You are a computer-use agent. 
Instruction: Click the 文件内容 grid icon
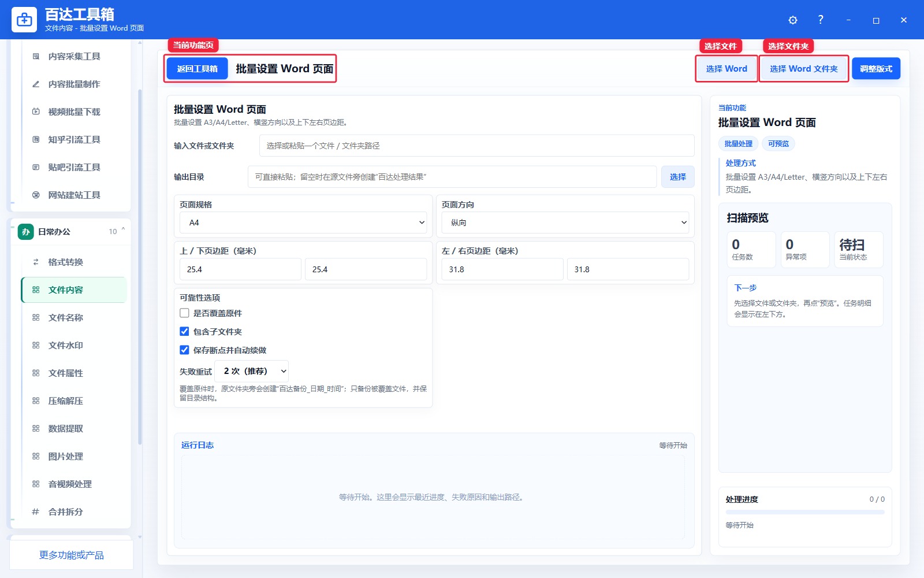tap(36, 290)
